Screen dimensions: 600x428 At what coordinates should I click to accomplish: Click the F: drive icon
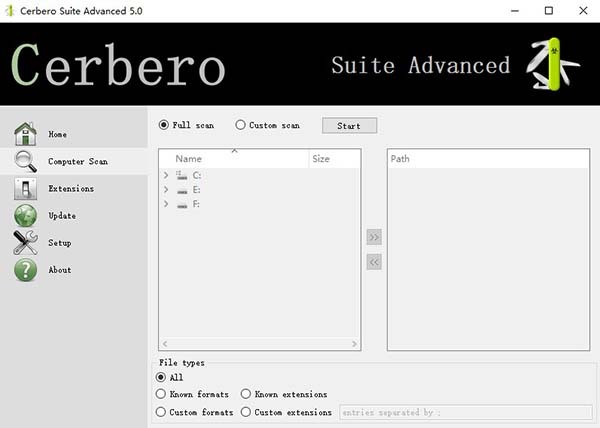click(182, 205)
